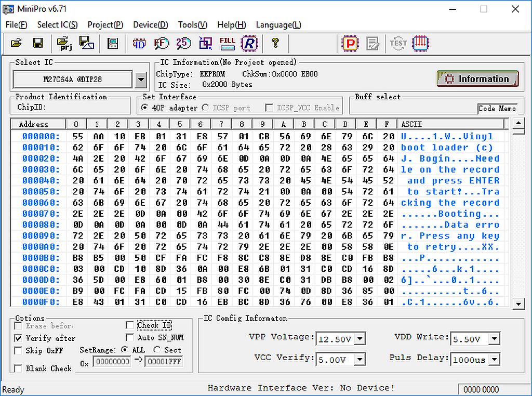532x396 pixels.
Task: Open project via the prj icon
Action: coord(64,43)
